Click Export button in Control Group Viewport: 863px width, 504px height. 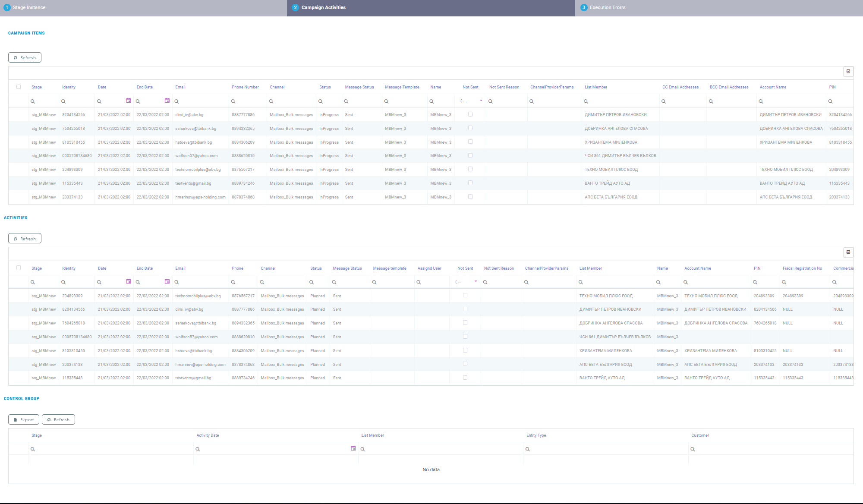[x=24, y=419]
